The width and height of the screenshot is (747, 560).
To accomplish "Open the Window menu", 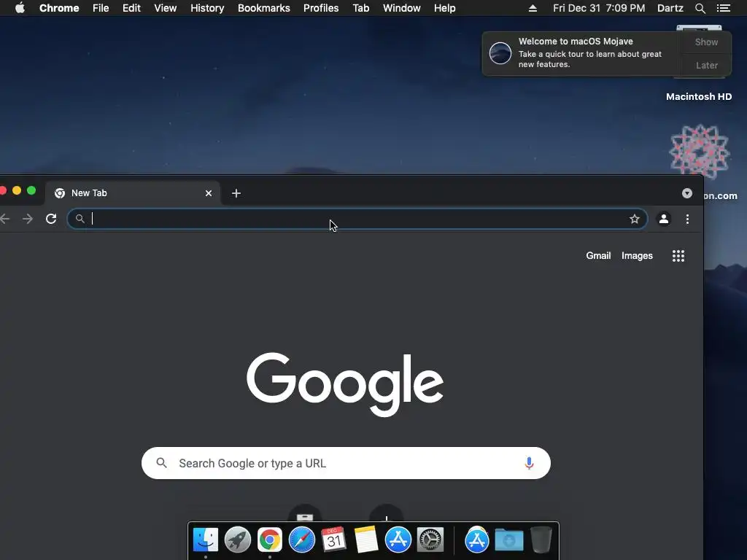I will (x=402, y=8).
